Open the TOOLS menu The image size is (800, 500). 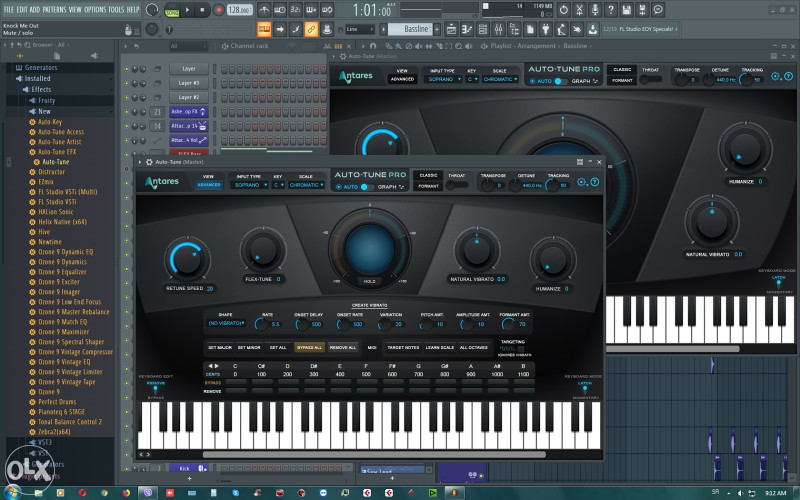116,9
